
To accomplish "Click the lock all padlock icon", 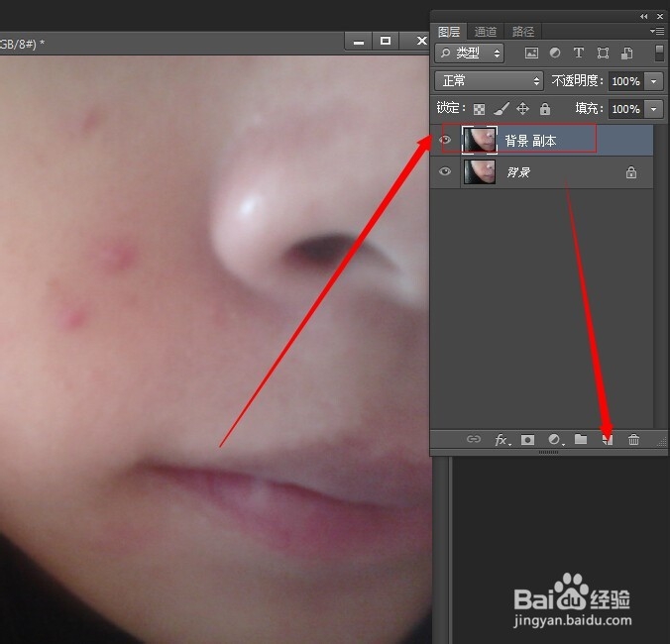I will click(545, 109).
